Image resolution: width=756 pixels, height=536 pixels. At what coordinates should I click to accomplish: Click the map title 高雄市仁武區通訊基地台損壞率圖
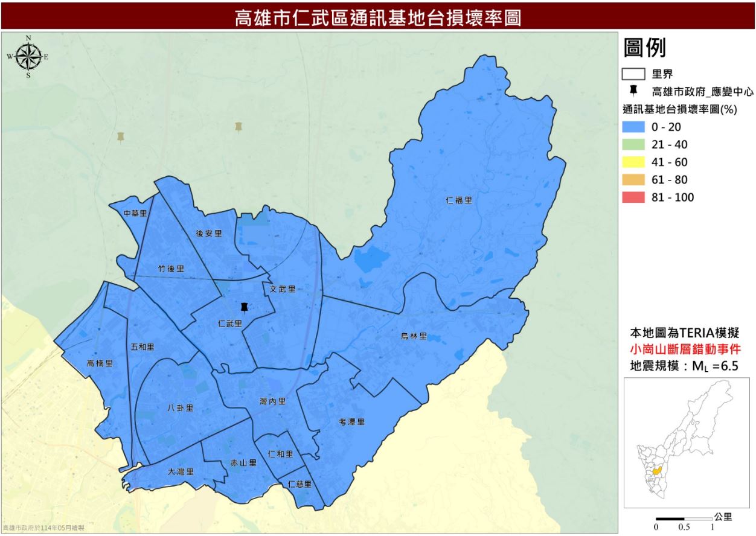pyautogui.click(x=378, y=18)
